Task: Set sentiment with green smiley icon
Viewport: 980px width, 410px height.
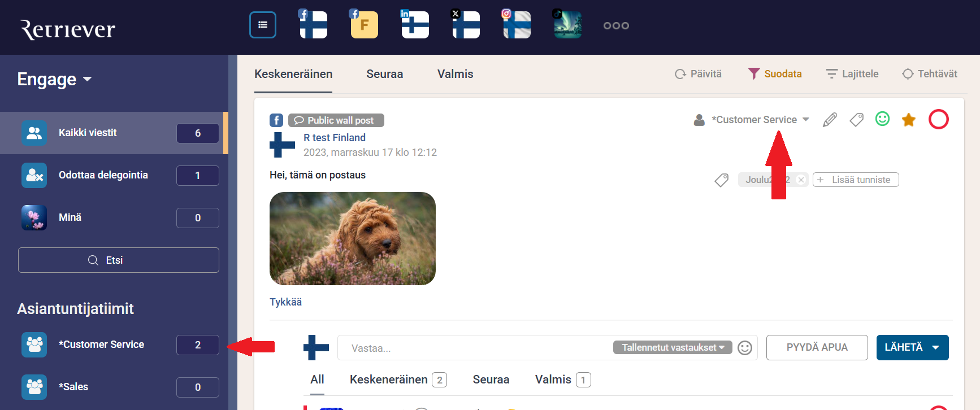Action: 882,119
